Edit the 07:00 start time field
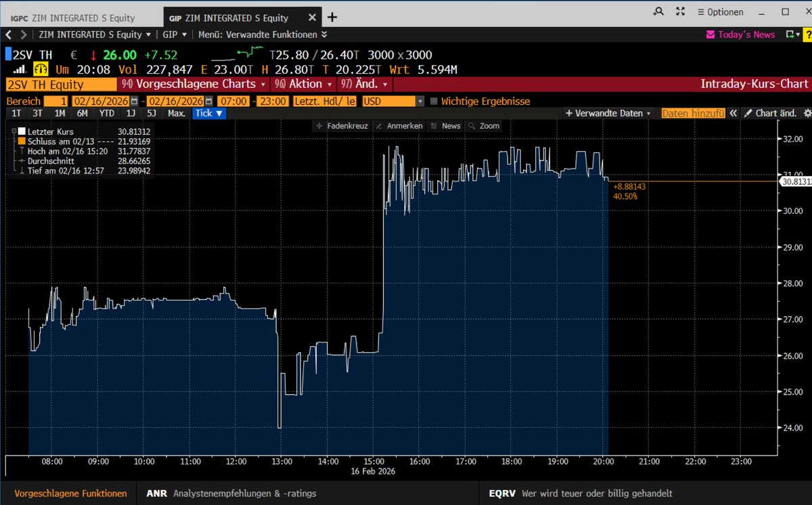The width and height of the screenshot is (812, 505). click(233, 102)
